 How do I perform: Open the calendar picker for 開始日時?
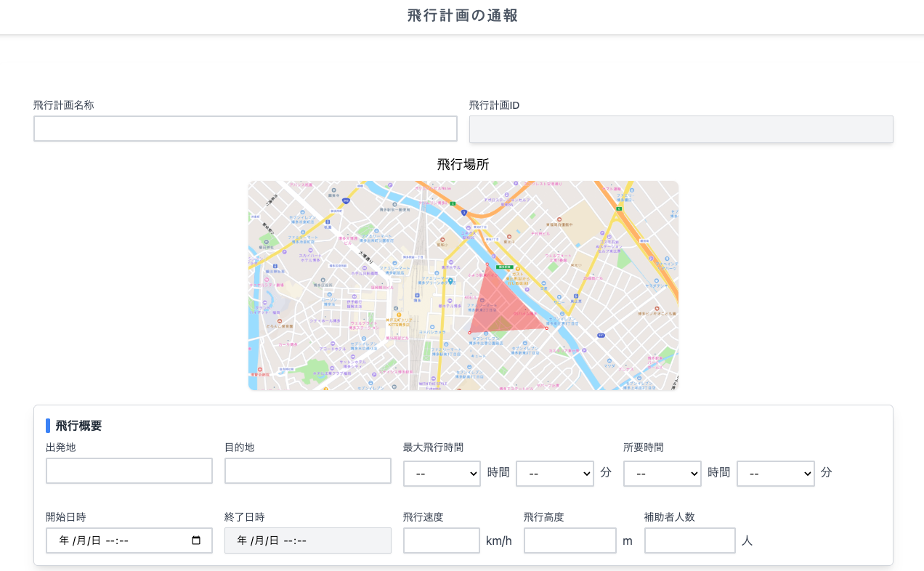point(196,540)
